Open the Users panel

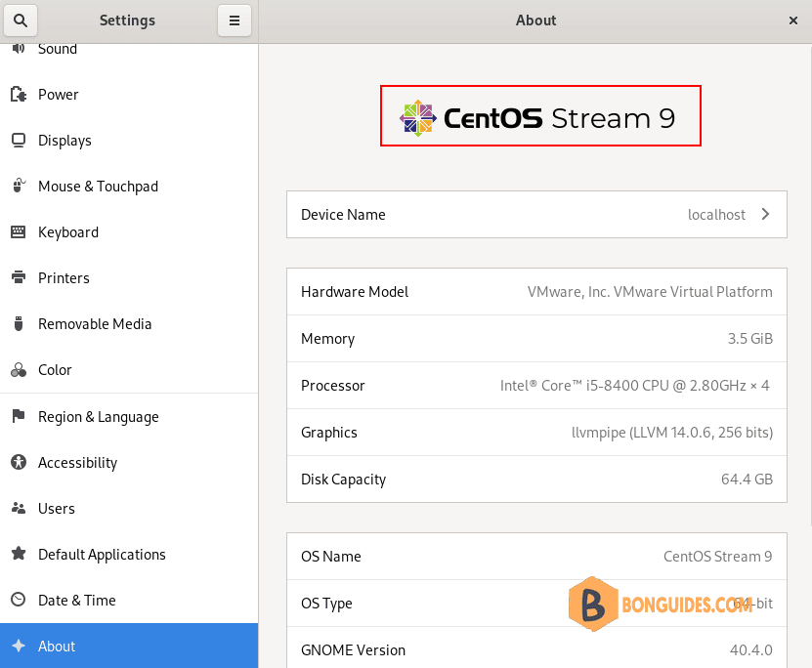[129, 508]
